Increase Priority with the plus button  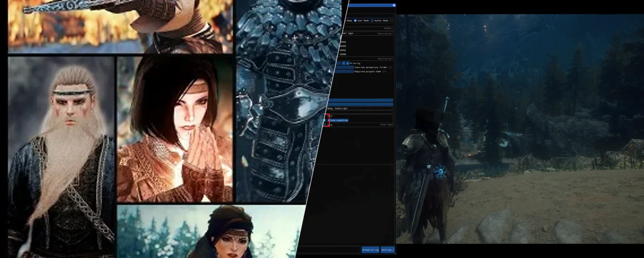347,63
